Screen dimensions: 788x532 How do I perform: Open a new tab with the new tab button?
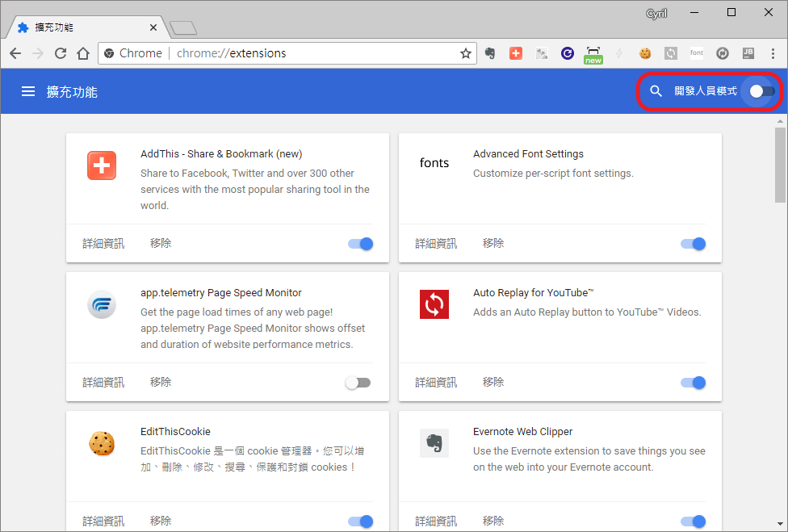coord(183,28)
